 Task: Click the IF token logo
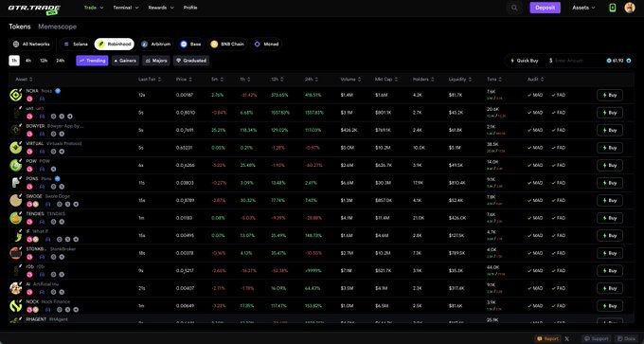pyautogui.click(x=15, y=236)
